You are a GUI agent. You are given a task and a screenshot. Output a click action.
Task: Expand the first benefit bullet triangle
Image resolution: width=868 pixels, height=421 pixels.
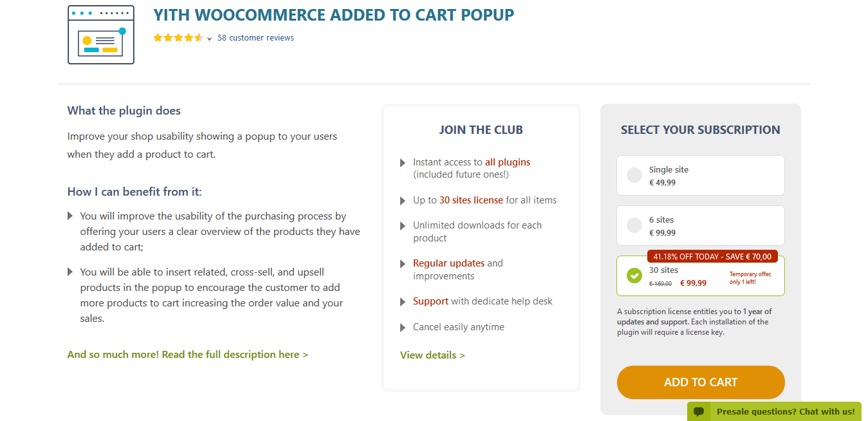tap(70, 216)
